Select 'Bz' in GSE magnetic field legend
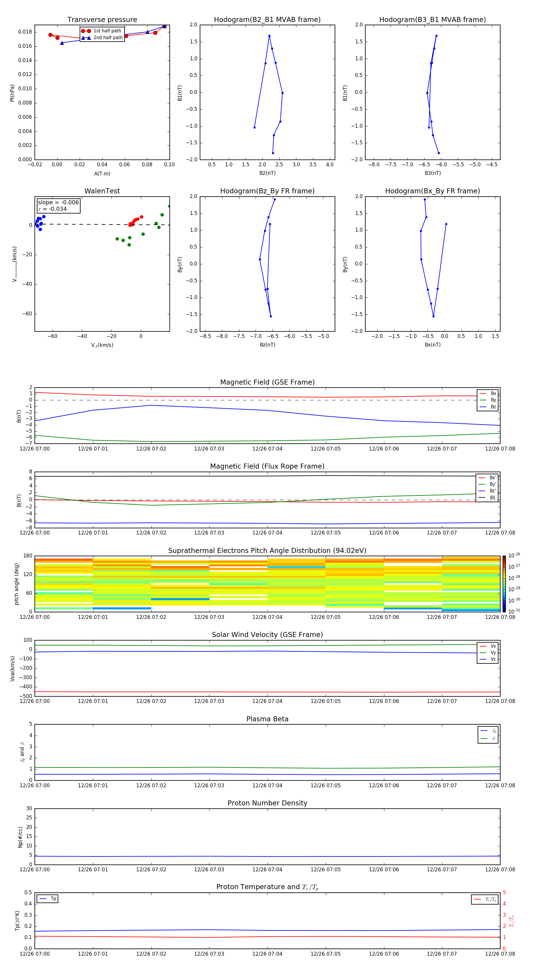 [x=488, y=407]
